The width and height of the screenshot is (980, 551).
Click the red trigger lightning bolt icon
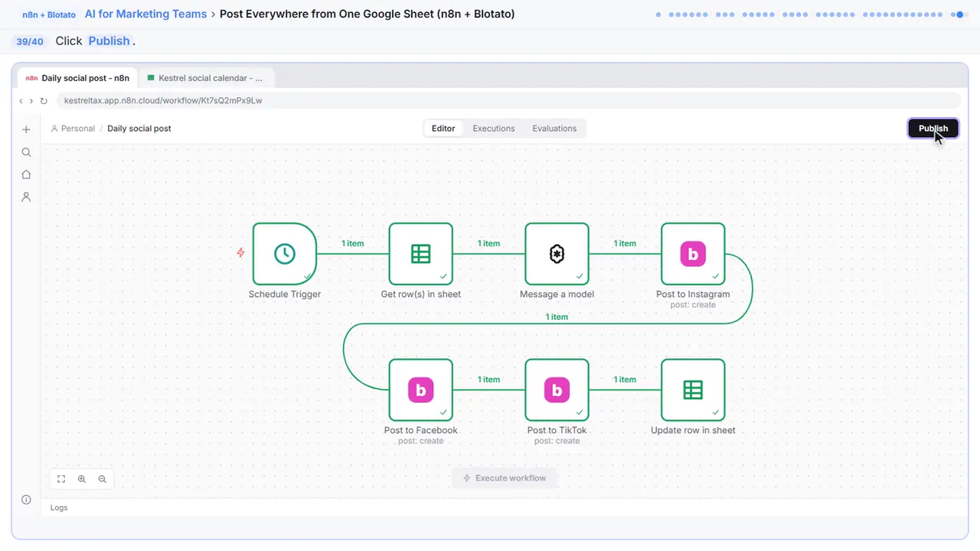tap(240, 253)
